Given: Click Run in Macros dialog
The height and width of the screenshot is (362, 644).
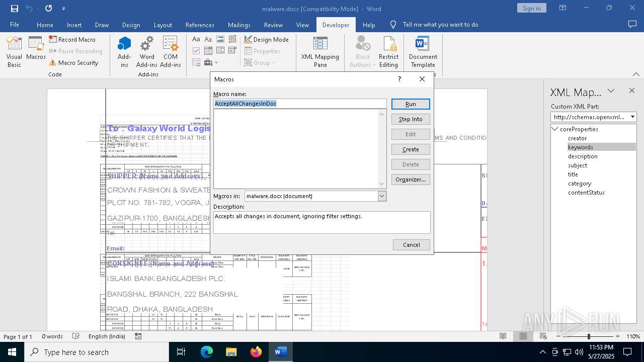Looking at the screenshot, I should [411, 104].
